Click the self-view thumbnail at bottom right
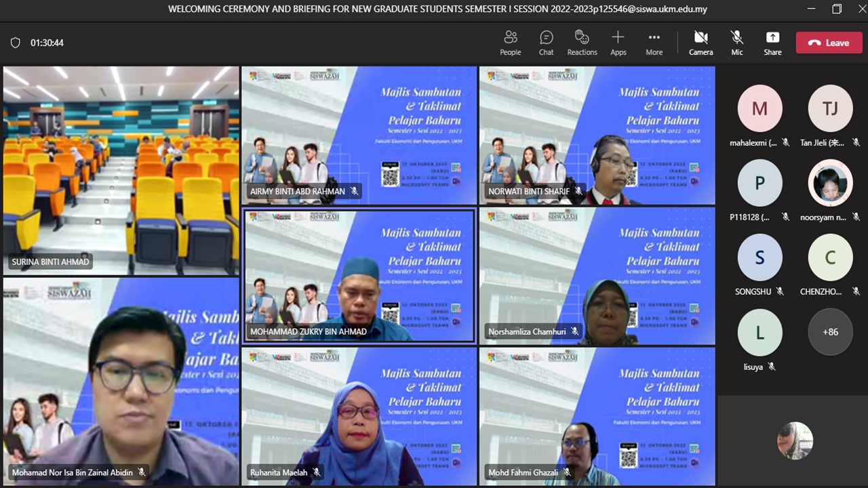Screen dimensions: 868x488 [795, 441]
